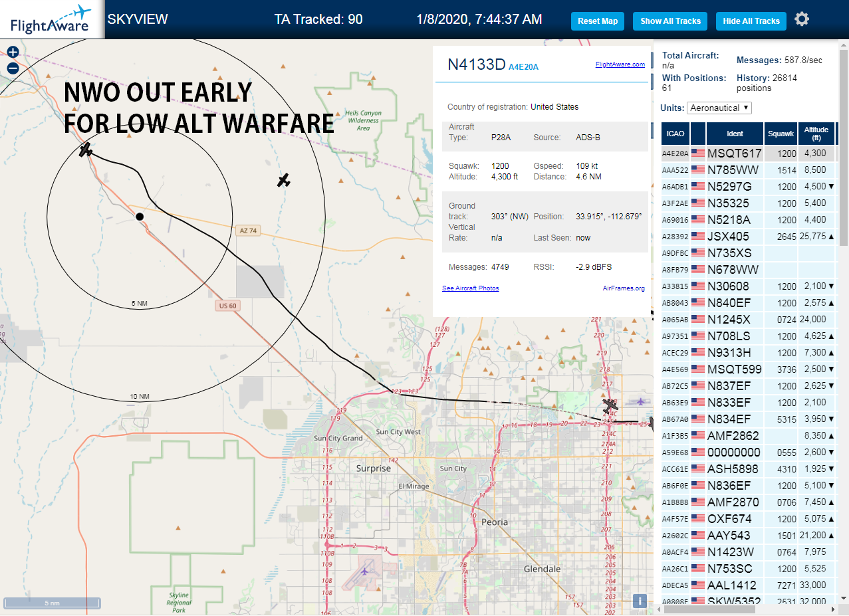
Task: Select the N5218A aircraft row
Action: (x=749, y=220)
